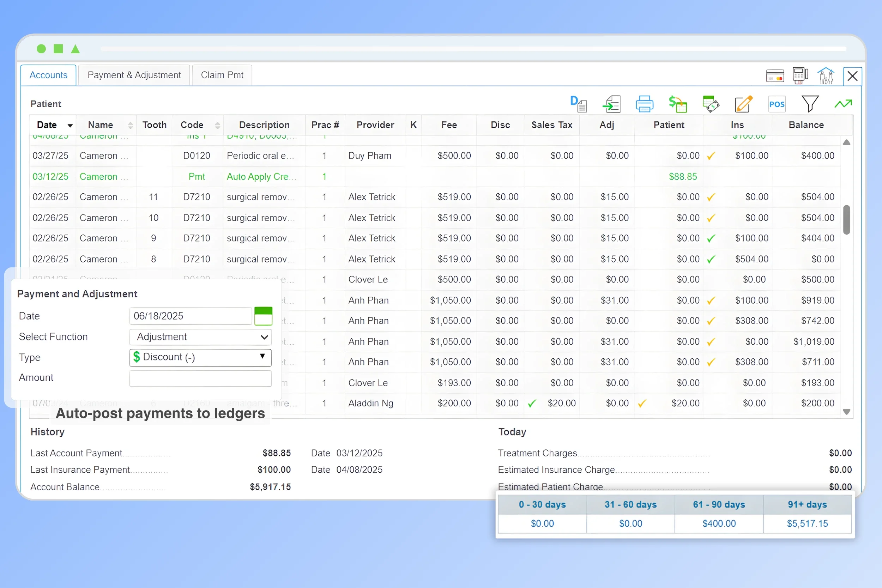Open the POS icon
Screen dimensions: 882x588
[x=777, y=104]
